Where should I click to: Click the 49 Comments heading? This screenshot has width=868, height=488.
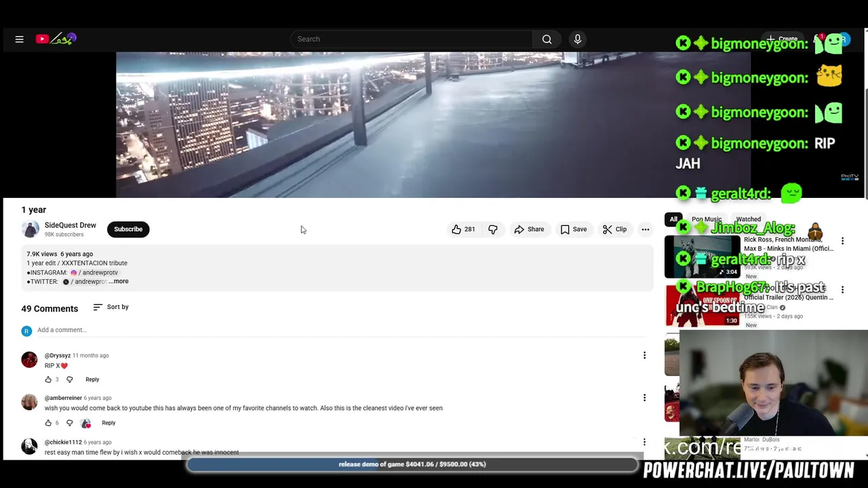click(50, 308)
